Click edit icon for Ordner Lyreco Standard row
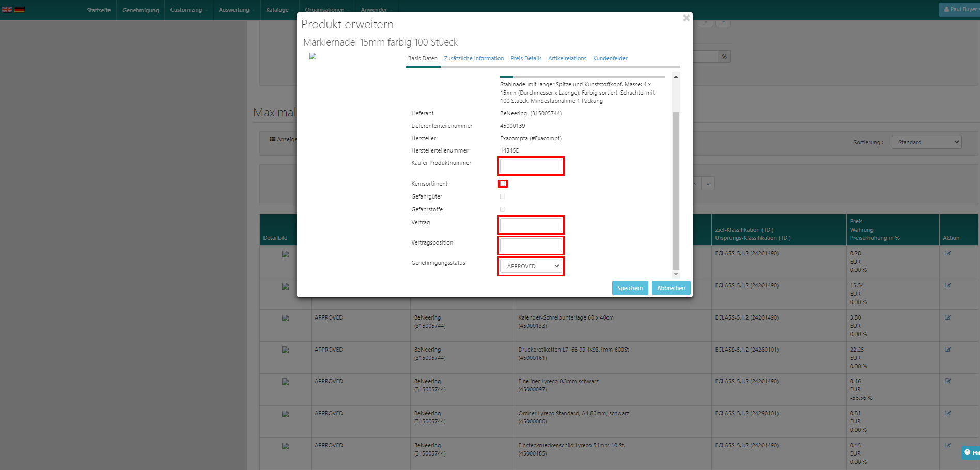The height and width of the screenshot is (470, 980). 947,413
